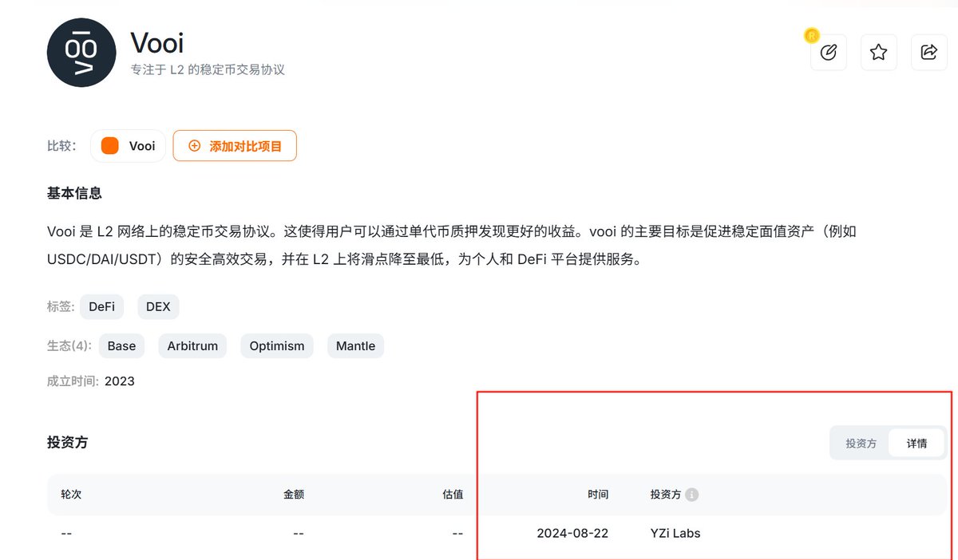Click the small gold reward badge
Screen dimensions: 958x560
(812, 35)
